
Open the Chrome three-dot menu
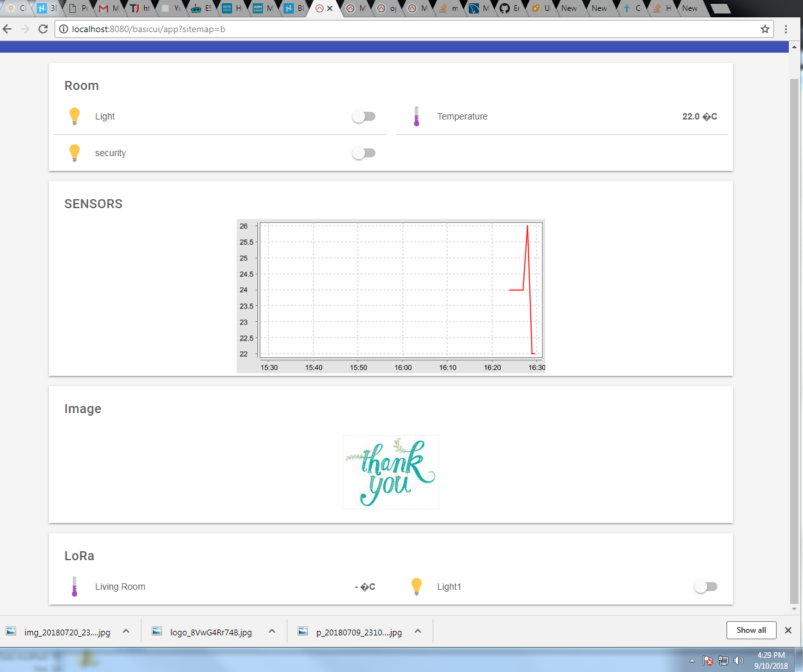786,29
